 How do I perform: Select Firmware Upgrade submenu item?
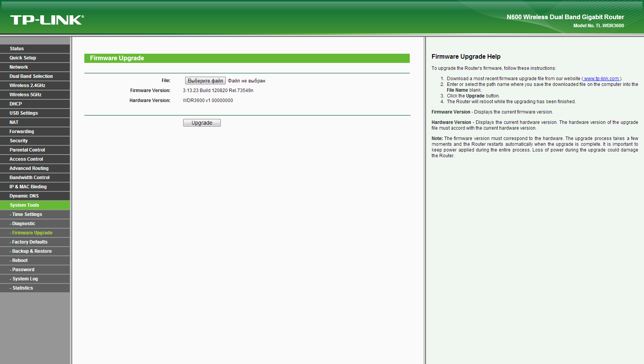pos(35,233)
